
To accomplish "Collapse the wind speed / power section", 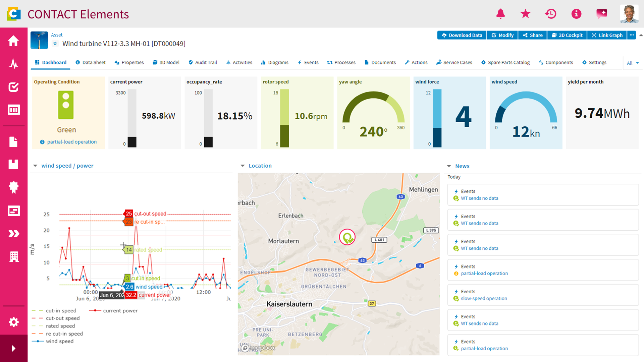I will tap(35, 166).
